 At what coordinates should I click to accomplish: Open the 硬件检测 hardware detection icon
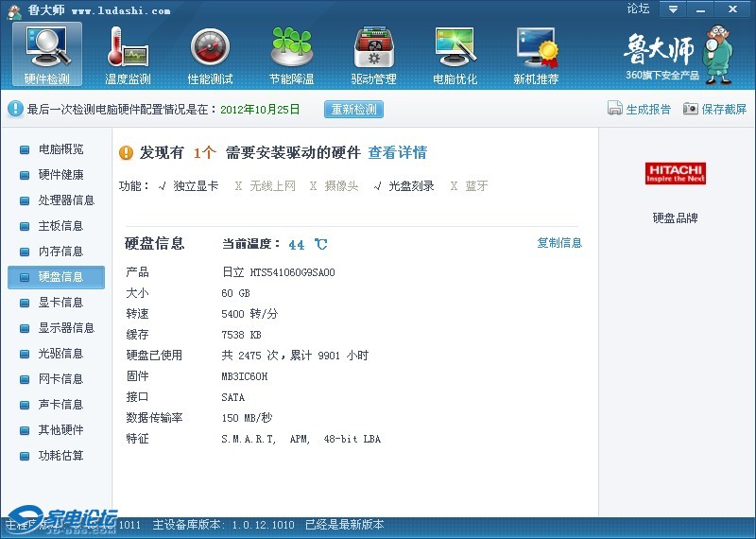[47, 47]
